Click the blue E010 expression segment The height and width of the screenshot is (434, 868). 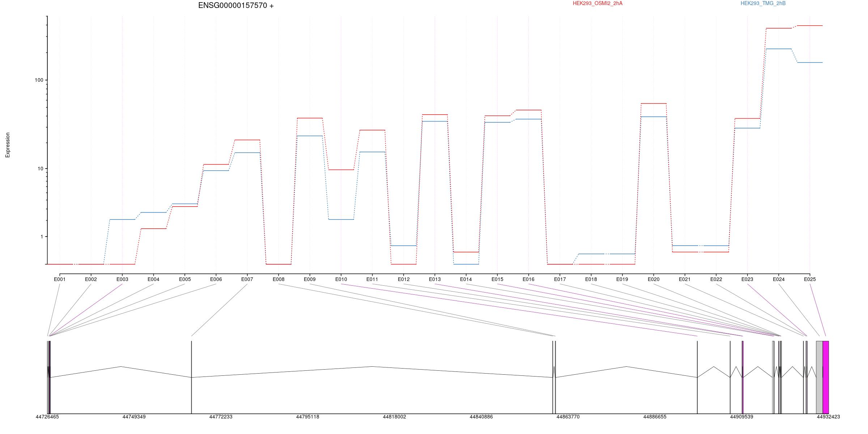[341, 220]
